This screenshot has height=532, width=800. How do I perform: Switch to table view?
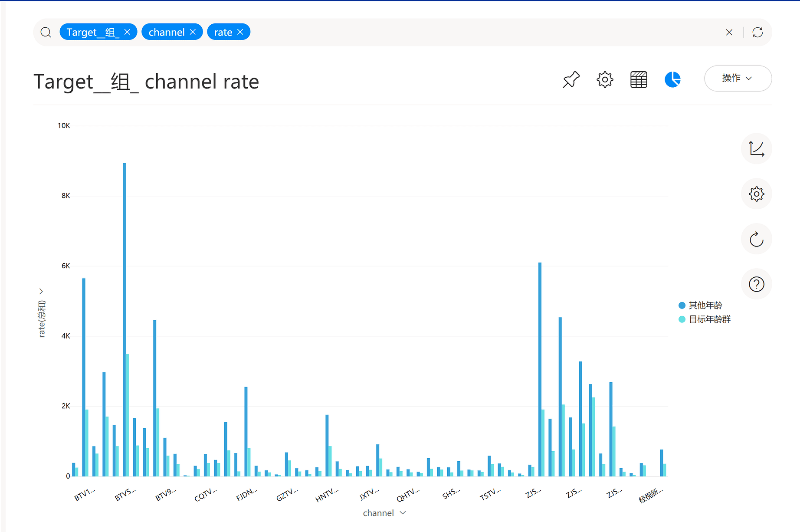click(639, 79)
